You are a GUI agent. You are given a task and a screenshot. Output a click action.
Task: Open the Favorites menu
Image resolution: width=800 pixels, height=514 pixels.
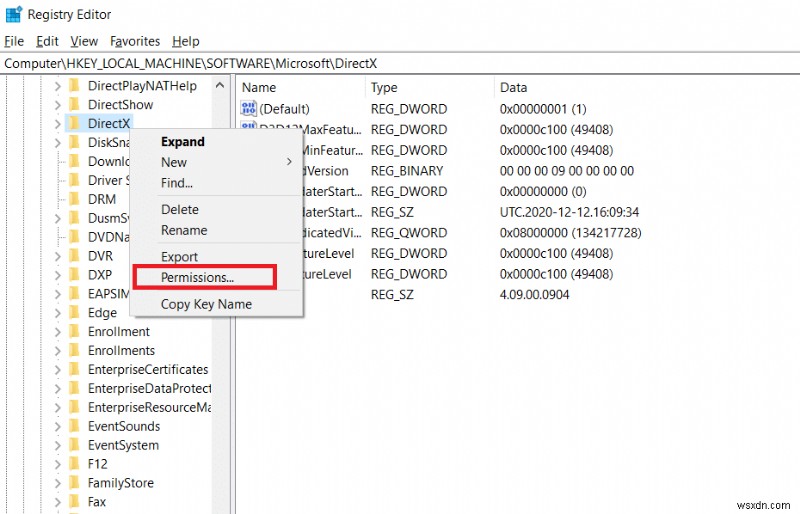[x=135, y=41]
